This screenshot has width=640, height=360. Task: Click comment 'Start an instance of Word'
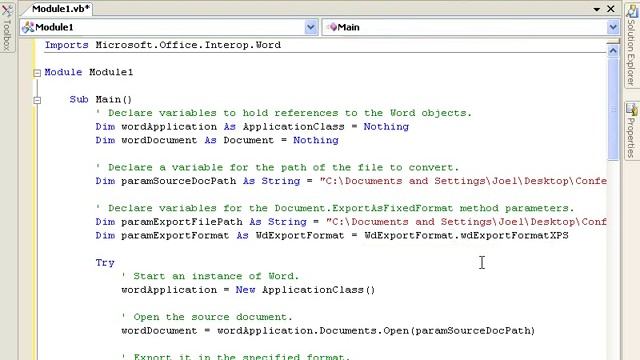coord(210,276)
